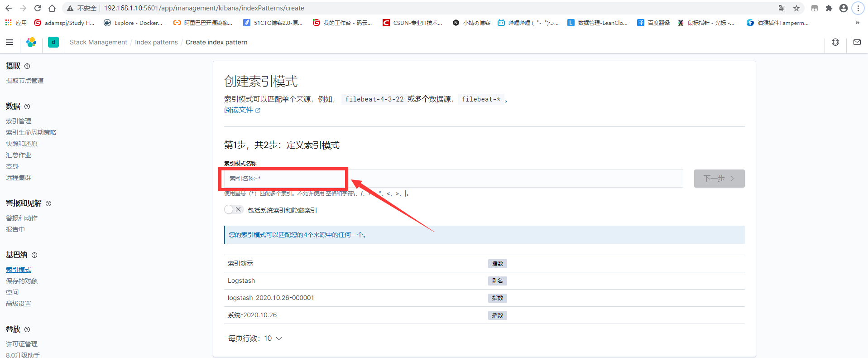Bookmark this page with star icon
Screen dimensions: 868x358
coord(796,8)
